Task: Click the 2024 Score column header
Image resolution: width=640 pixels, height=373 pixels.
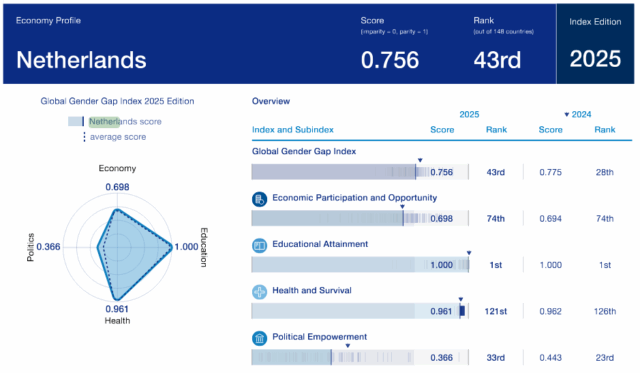Action: click(x=551, y=130)
